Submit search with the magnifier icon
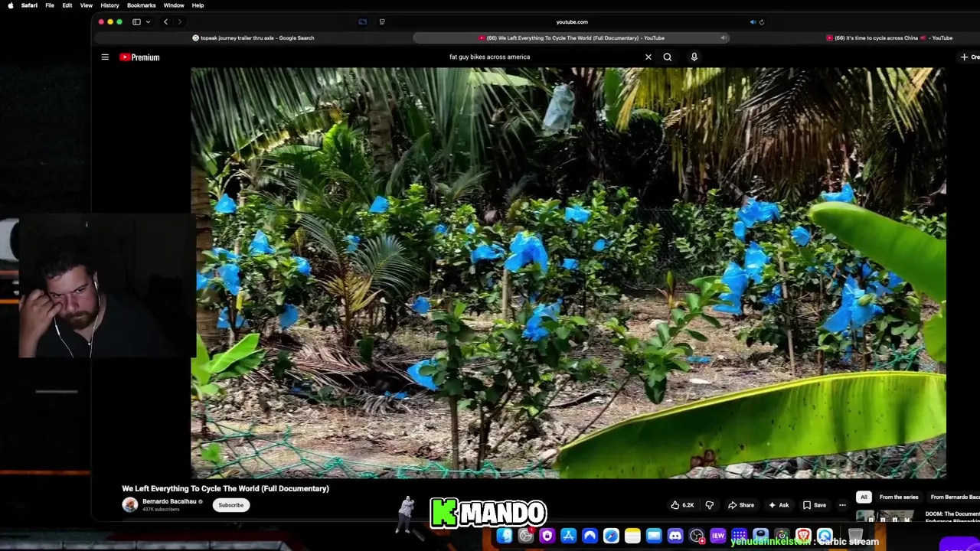The image size is (980, 551). point(668,57)
